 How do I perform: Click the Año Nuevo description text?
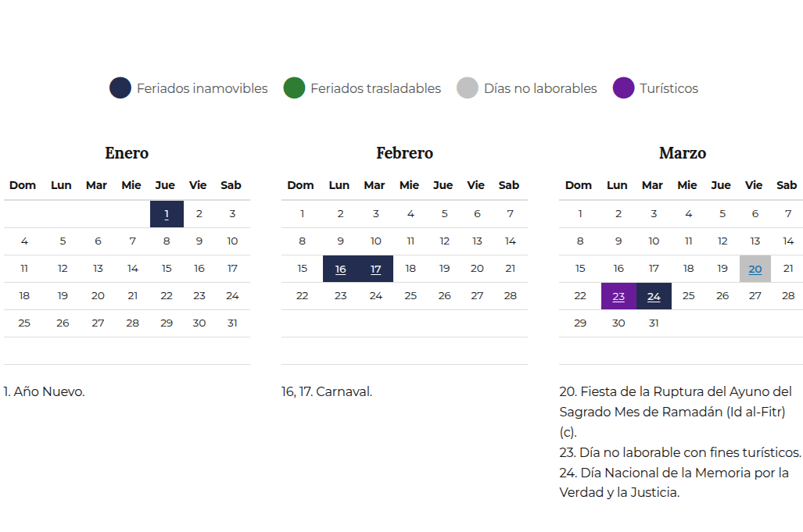coord(44,391)
